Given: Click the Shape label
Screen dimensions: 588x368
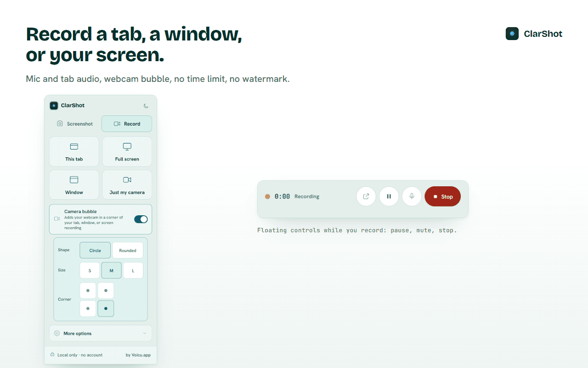Looking at the screenshot, I should click(64, 250).
